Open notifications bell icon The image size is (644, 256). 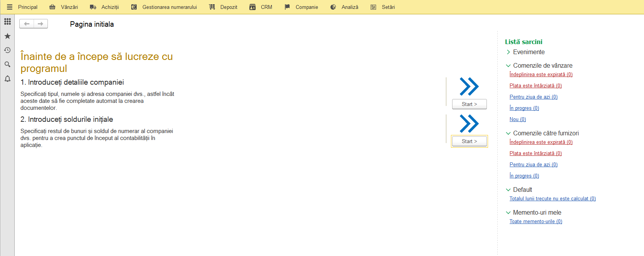pyautogui.click(x=7, y=79)
